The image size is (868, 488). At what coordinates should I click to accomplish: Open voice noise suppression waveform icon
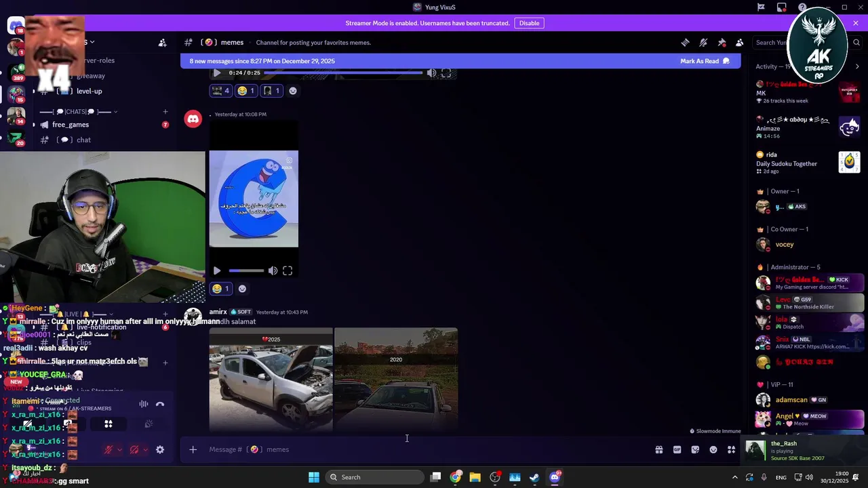coord(144,404)
